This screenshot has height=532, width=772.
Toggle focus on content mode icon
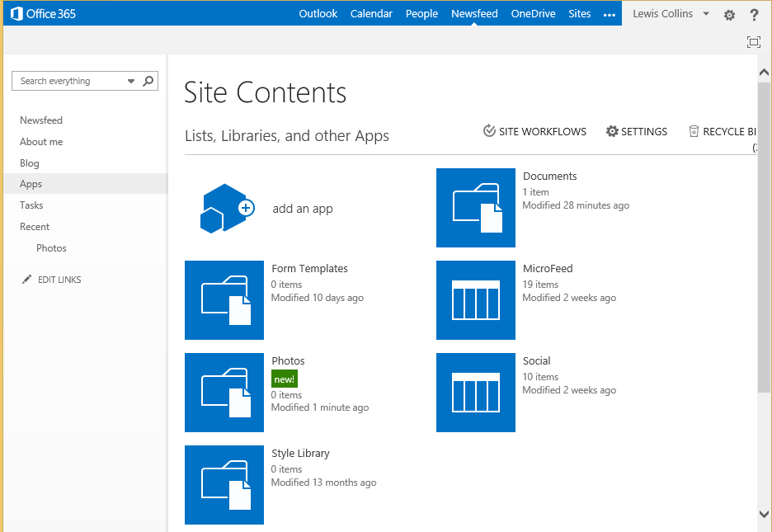[753, 42]
